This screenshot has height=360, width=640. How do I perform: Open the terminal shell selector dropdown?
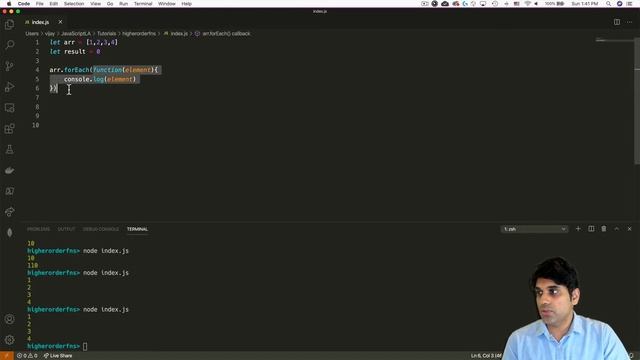[x=534, y=229]
